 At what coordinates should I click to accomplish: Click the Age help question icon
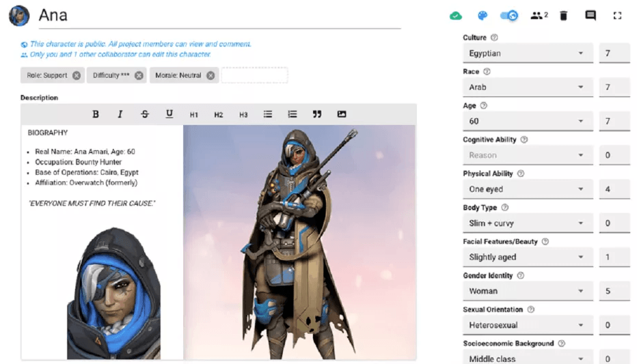tap(483, 105)
